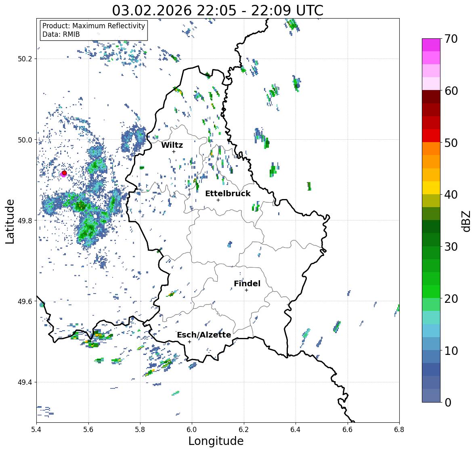
Task: Click the longitude tick label 6.2
Action: point(244,430)
